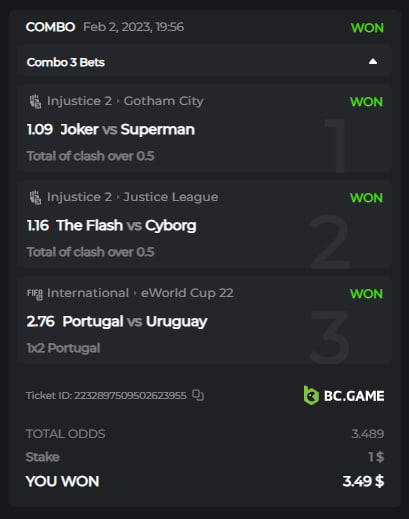This screenshot has height=519, width=409.
Task: Open the The Flash vs Cyborg match
Action: point(126,226)
